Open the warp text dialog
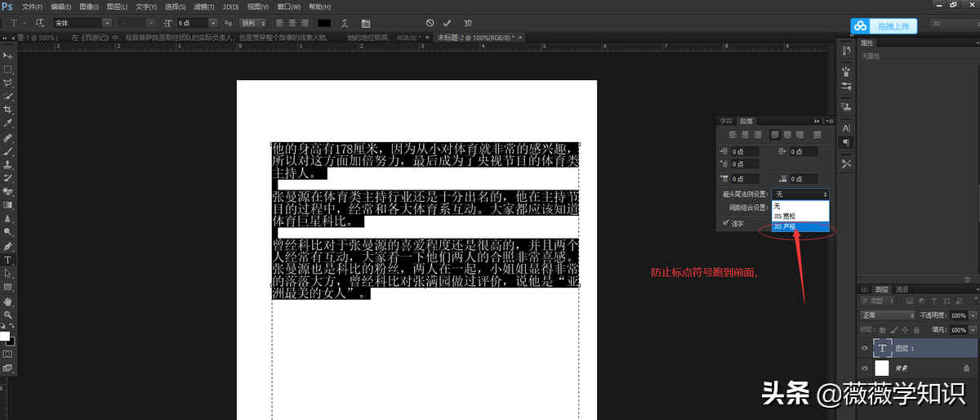The image size is (980, 420). (345, 23)
